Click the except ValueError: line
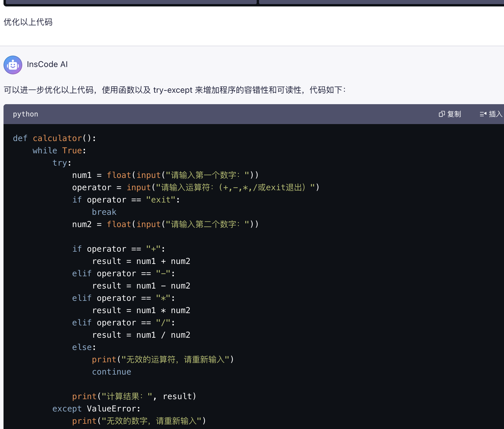The height and width of the screenshot is (429, 504). click(x=97, y=409)
